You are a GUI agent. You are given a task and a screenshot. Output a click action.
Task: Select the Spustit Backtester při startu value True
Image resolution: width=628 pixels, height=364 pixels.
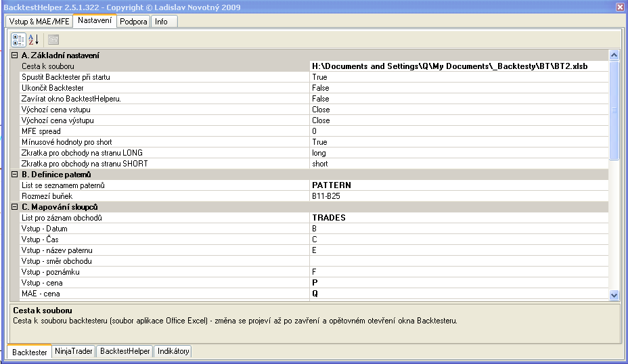tap(459, 77)
